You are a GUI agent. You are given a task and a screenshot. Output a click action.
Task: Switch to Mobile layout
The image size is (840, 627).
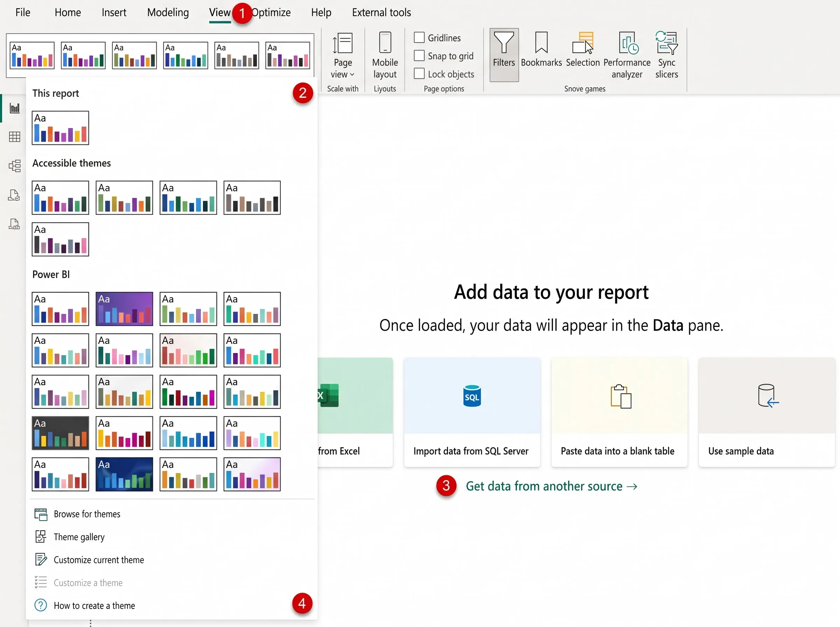pyautogui.click(x=385, y=55)
